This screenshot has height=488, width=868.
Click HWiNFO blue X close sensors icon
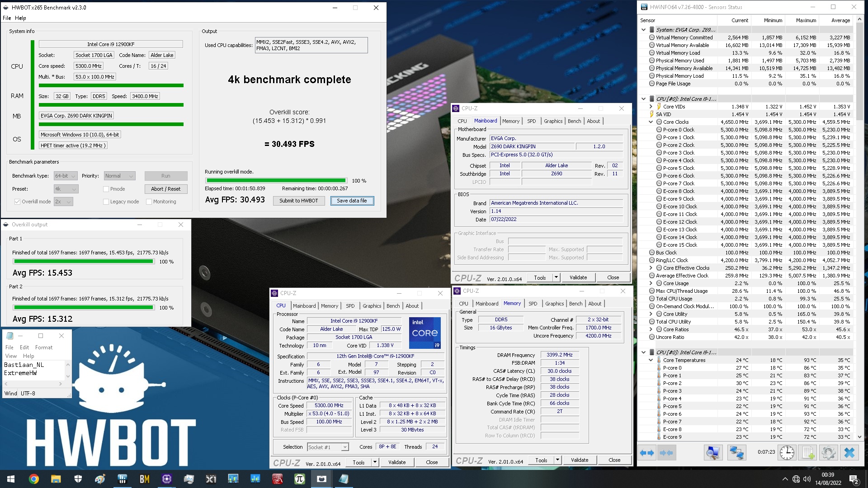(849, 453)
